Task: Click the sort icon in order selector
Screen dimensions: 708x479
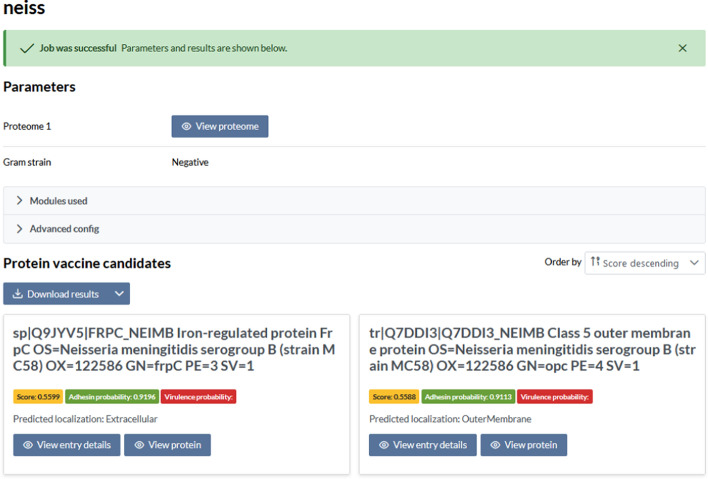Action: 596,263
